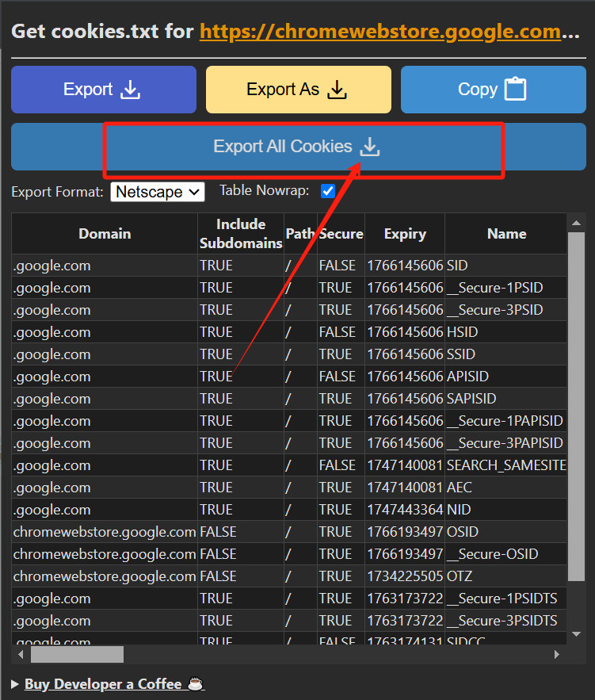Click the horizontal scroll right arrow
The width and height of the screenshot is (595, 700).
point(557,655)
